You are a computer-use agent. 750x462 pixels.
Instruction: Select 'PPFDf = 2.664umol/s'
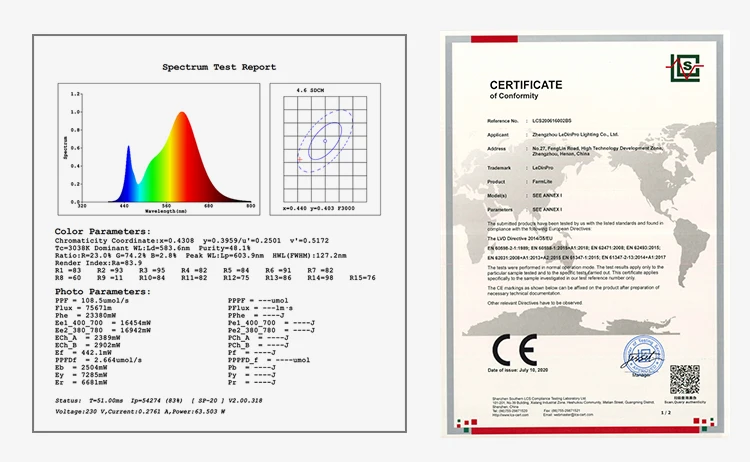[x=98, y=360]
